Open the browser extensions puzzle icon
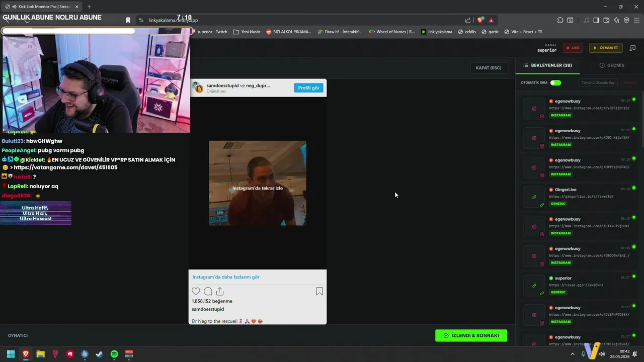Screen dimensions: 644x362 [560, 20]
